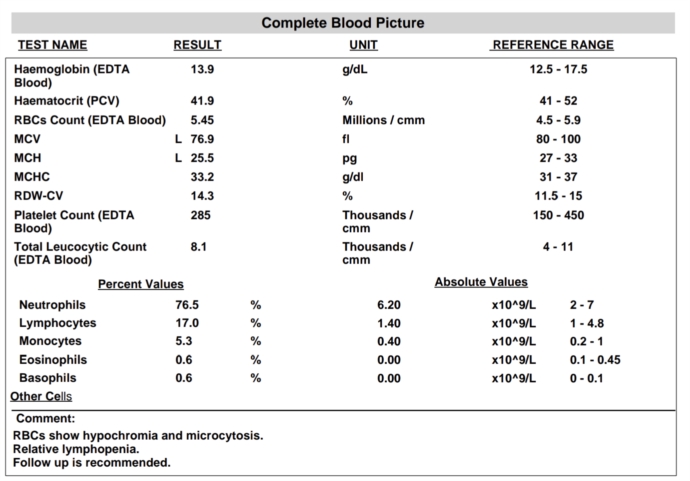The width and height of the screenshot is (690, 481).
Task: Select the Haemoglobin result 13.9
Action: [x=202, y=70]
